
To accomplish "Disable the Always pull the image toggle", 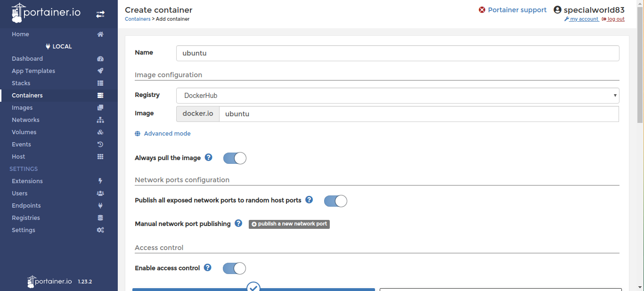I will pyautogui.click(x=235, y=158).
